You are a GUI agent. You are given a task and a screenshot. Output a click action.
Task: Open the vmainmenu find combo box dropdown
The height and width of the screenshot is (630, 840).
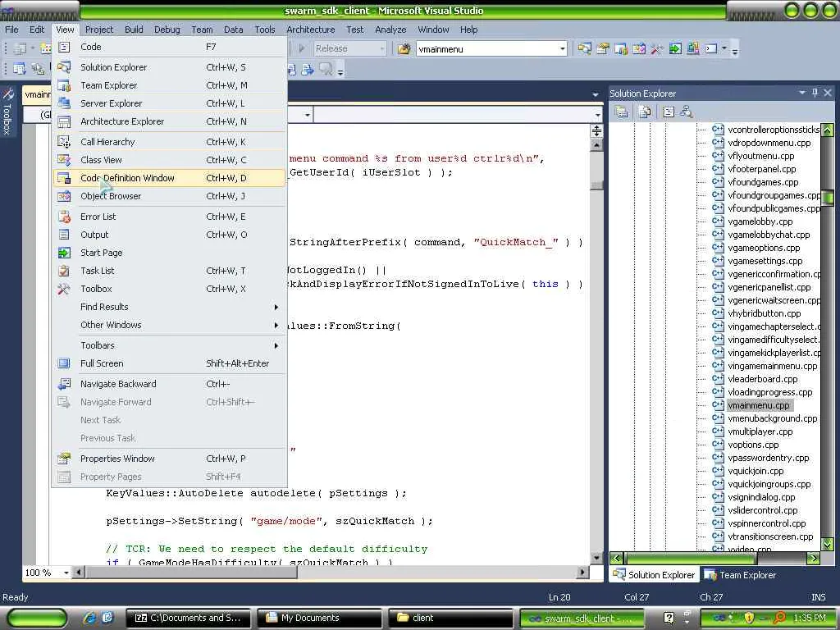(563, 49)
